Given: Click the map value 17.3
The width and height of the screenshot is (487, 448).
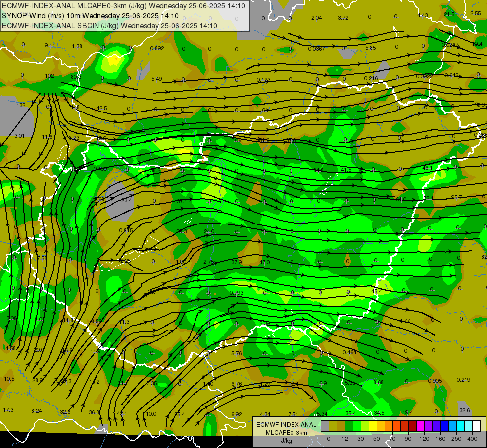Looking at the screenshot, I should tap(8, 410).
